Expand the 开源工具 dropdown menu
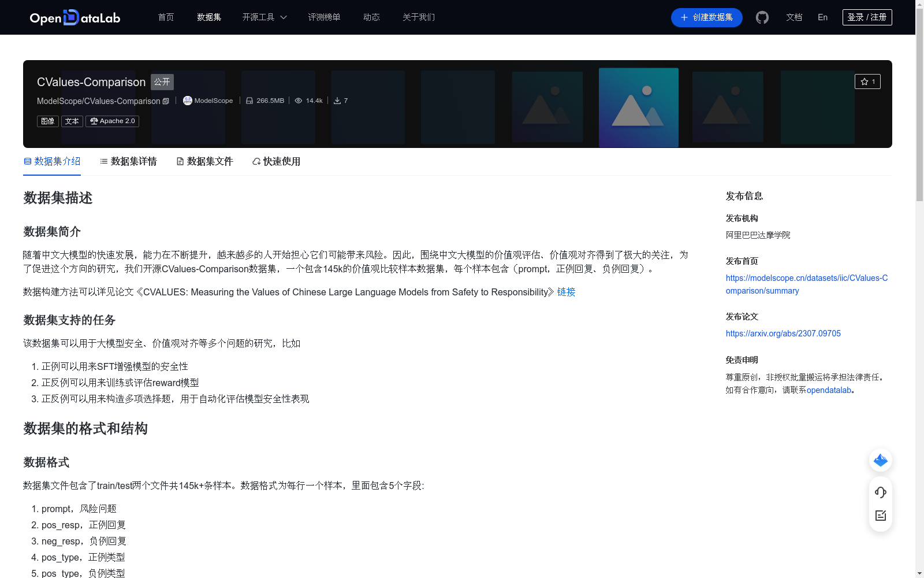The image size is (924, 578). click(x=264, y=17)
